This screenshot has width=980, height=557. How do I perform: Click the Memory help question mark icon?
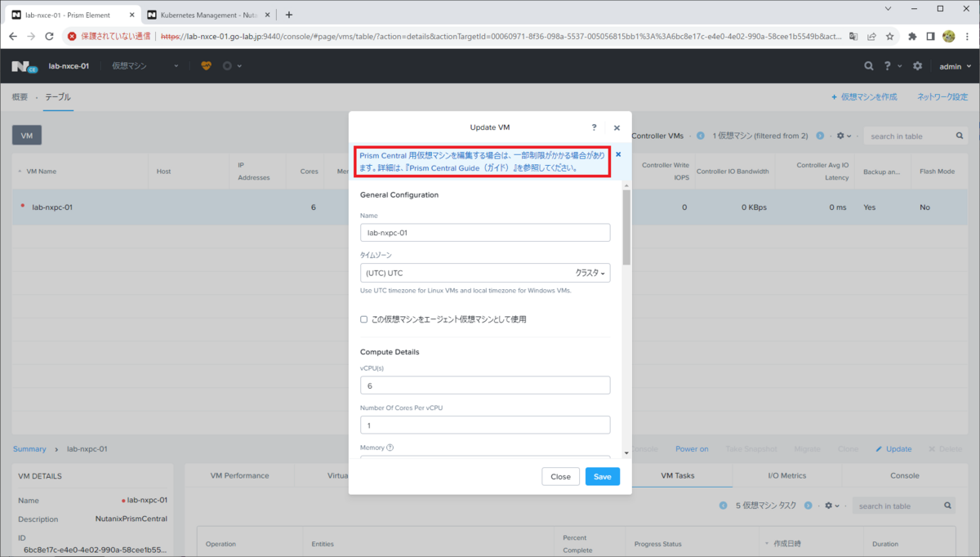390,448
